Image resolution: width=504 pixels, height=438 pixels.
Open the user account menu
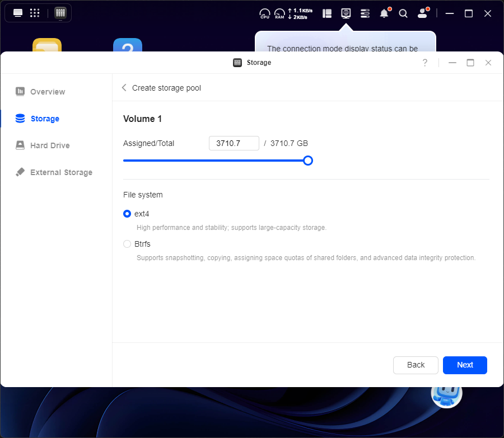tap(423, 13)
